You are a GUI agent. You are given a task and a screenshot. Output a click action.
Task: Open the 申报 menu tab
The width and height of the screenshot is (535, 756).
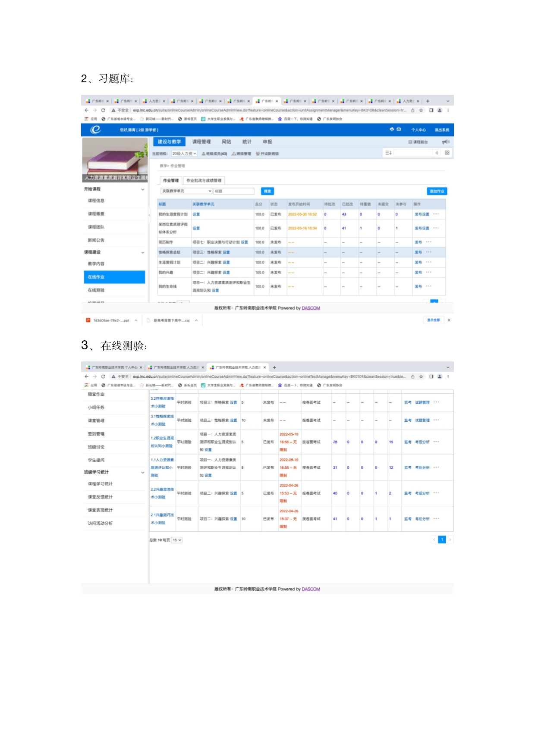(x=267, y=142)
